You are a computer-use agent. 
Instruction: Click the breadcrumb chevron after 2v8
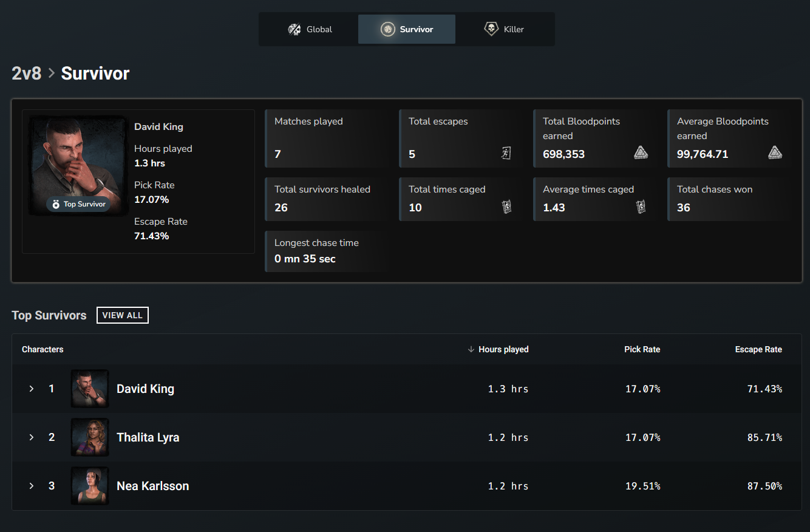click(52, 73)
